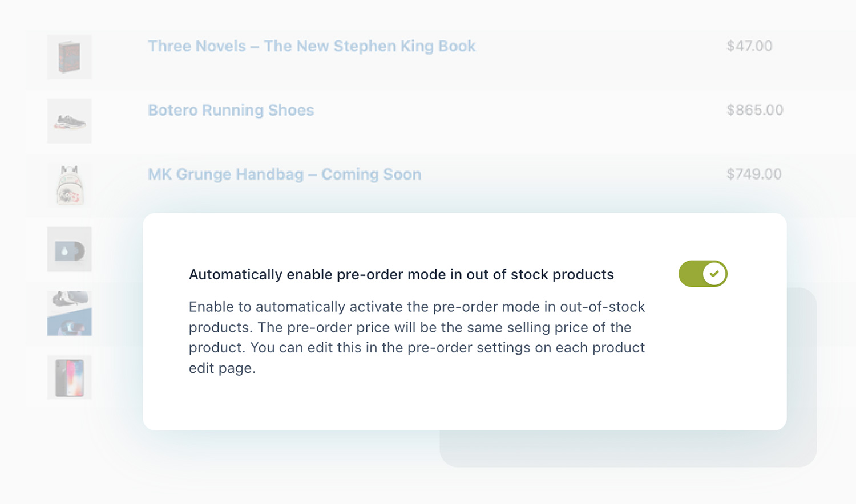Toggle pre-order for out of stock products
This screenshot has width=856, height=504.
[x=702, y=274]
